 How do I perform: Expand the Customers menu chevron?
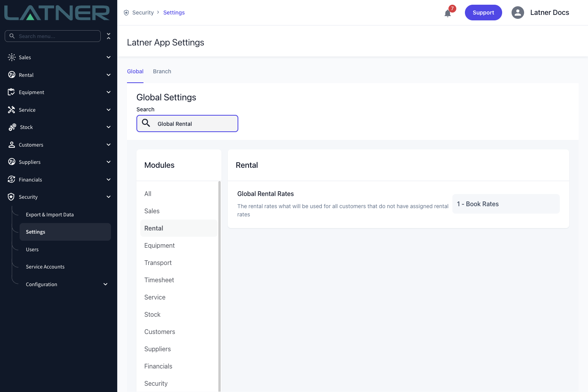click(x=109, y=145)
